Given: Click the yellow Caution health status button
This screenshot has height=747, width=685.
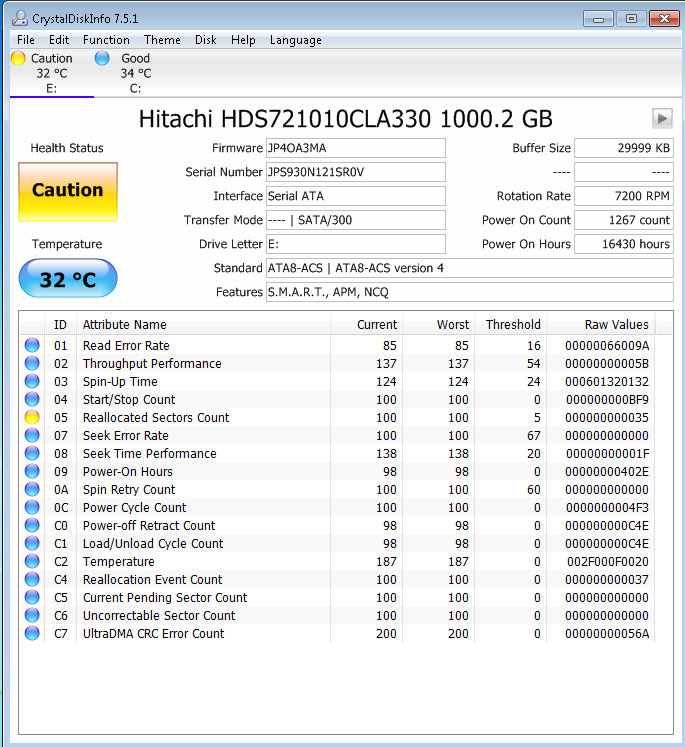Looking at the screenshot, I should tap(68, 192).
